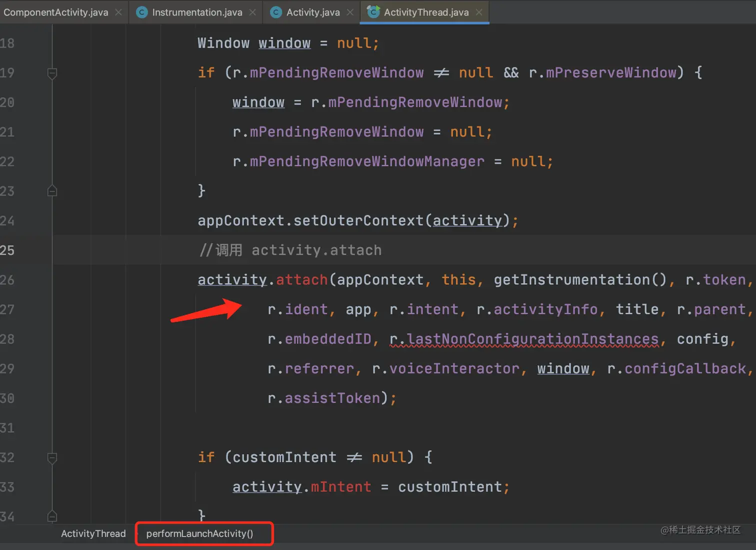Viewport: 756px width, 550px height.
Task: Click r.ident on line 27
Action: click(297, 310)
